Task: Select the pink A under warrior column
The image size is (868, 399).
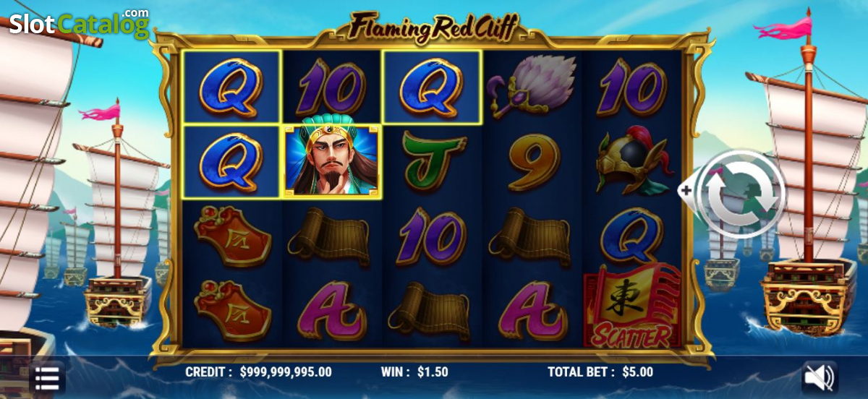Action: pyautogui.click(x=332, y=311)
